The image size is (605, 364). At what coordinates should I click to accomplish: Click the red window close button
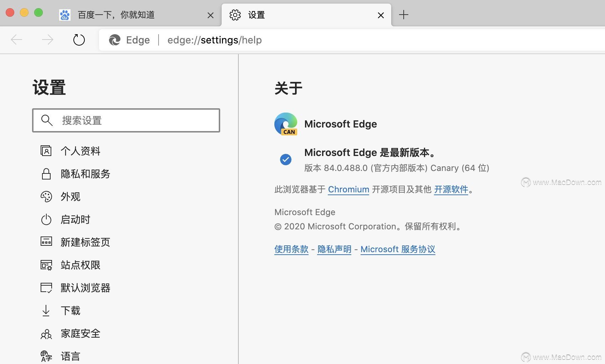pyautogui.click(x=10, y=12)
